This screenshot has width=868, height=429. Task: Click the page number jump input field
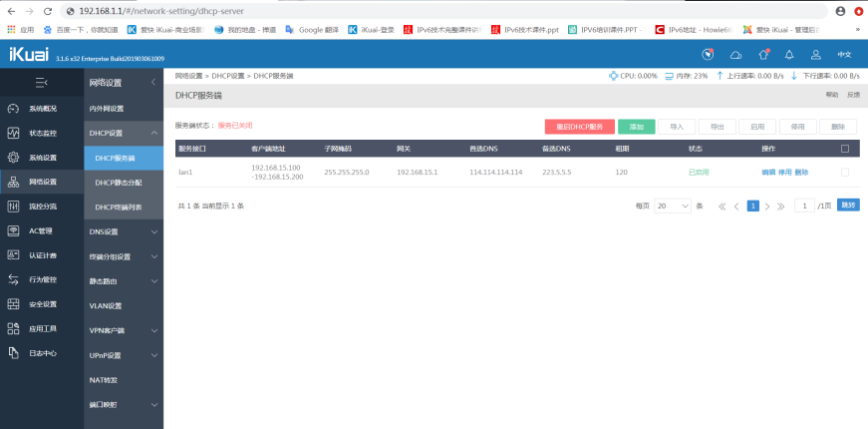pyautogui.click(x=804, y=206)
